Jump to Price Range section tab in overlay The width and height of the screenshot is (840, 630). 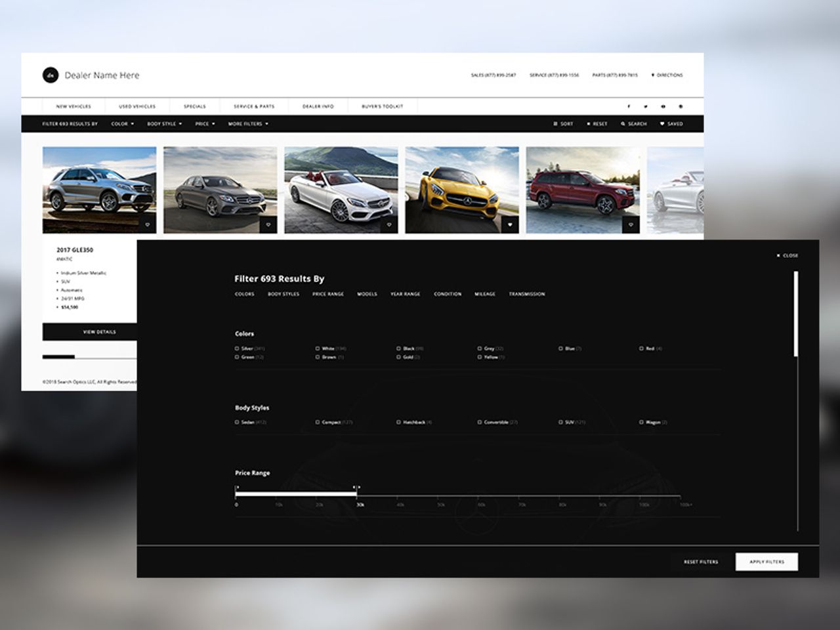point(328,294)
